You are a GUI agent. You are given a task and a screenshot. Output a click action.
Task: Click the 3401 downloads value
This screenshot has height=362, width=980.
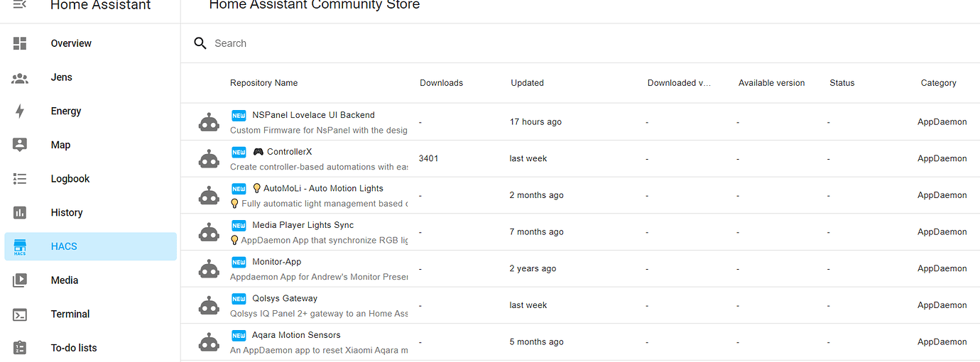pyautogui.click(x=428, y=159)
